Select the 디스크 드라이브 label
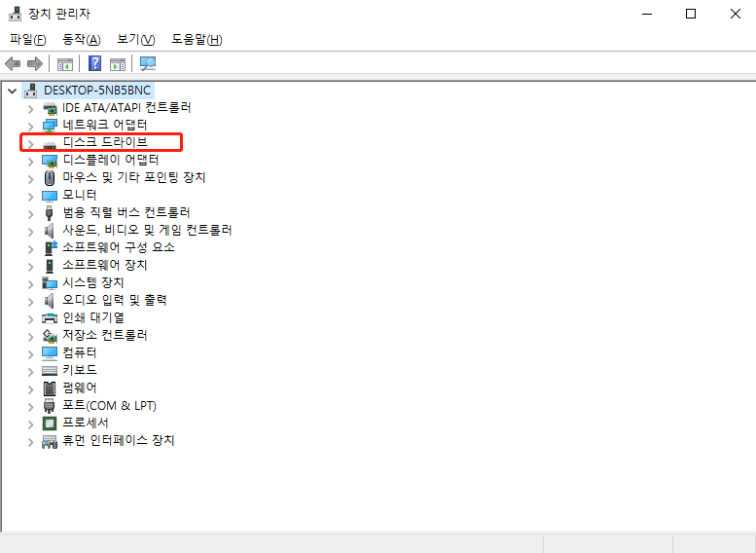756x553 pixels. (105, 142)
